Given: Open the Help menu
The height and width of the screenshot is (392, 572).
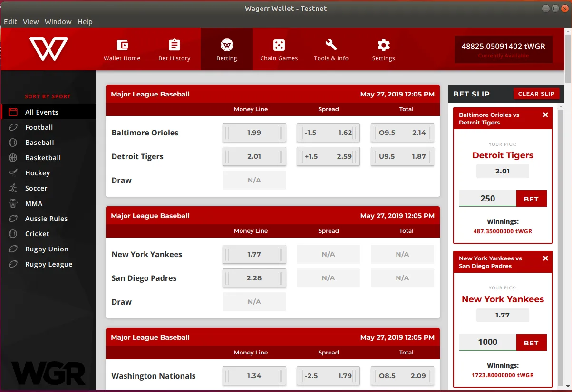Looking at the screenshot, I should pos(85,22).
